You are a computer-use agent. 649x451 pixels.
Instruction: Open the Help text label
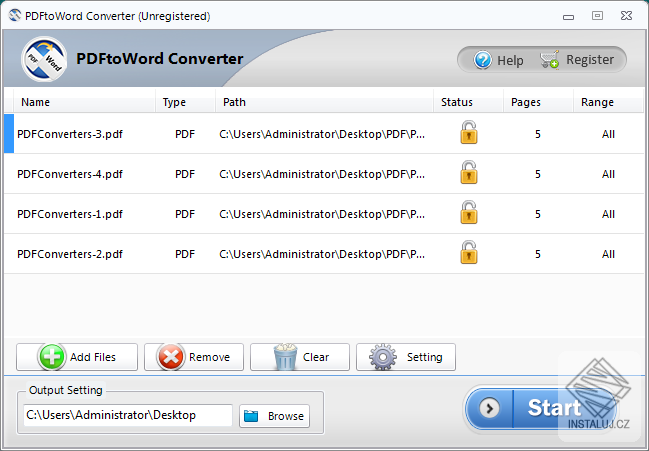pyautogui.click(x=510, y=60)
